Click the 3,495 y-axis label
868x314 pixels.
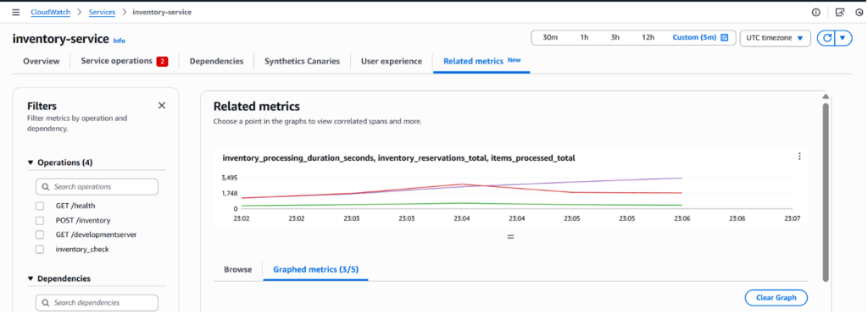point(229,178)
